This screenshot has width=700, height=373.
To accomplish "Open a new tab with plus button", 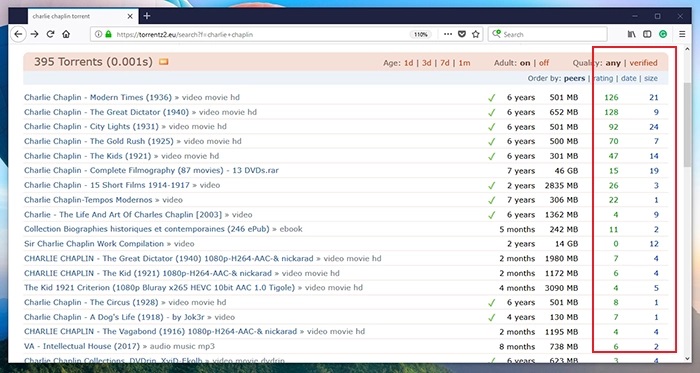I will 146,16.
